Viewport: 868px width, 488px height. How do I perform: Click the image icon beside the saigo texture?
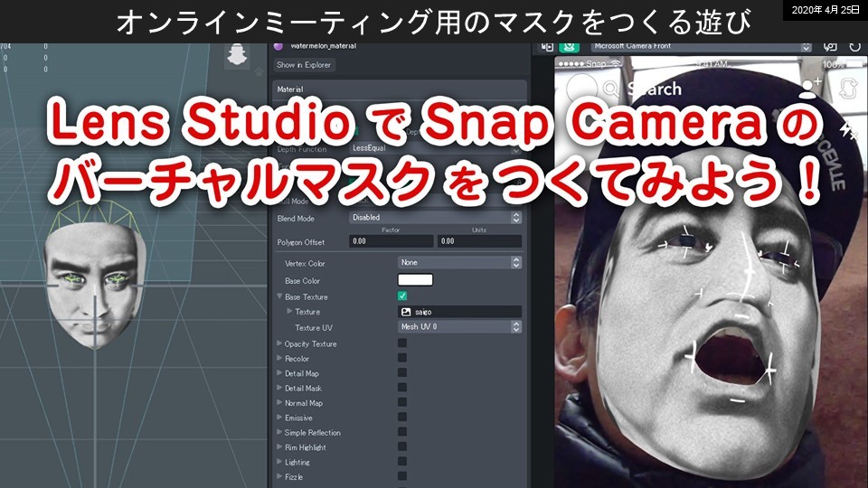pos(406,312)
